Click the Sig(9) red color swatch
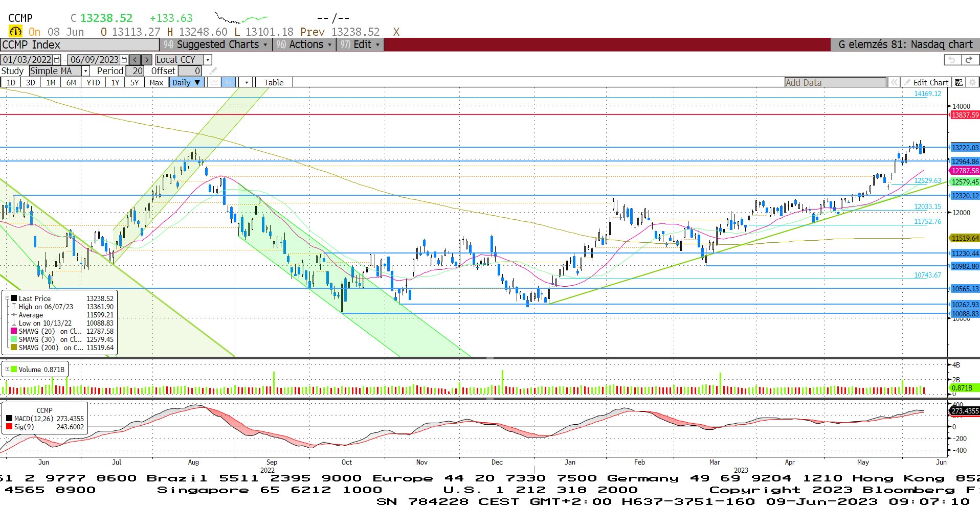980x530 pixels. (x=9, y=426)
